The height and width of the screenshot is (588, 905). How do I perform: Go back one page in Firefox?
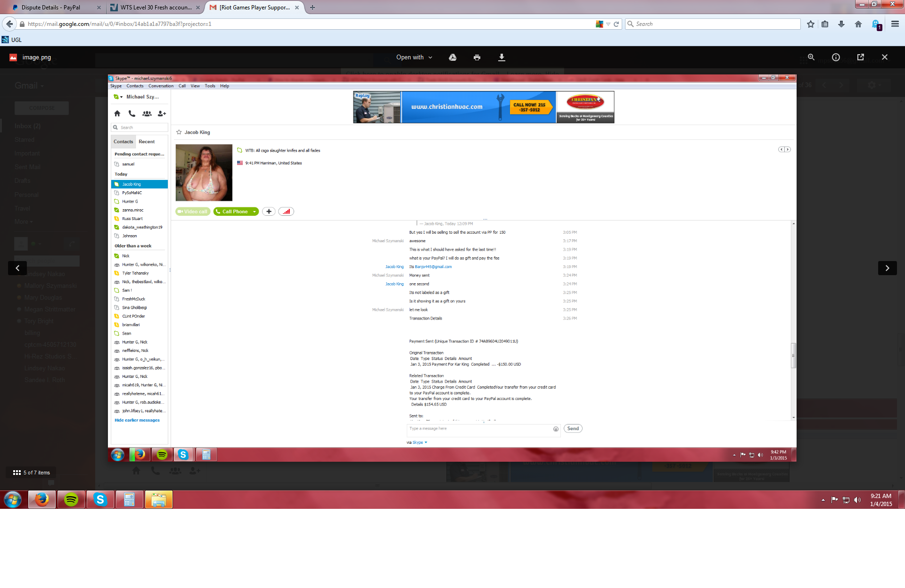9,24
